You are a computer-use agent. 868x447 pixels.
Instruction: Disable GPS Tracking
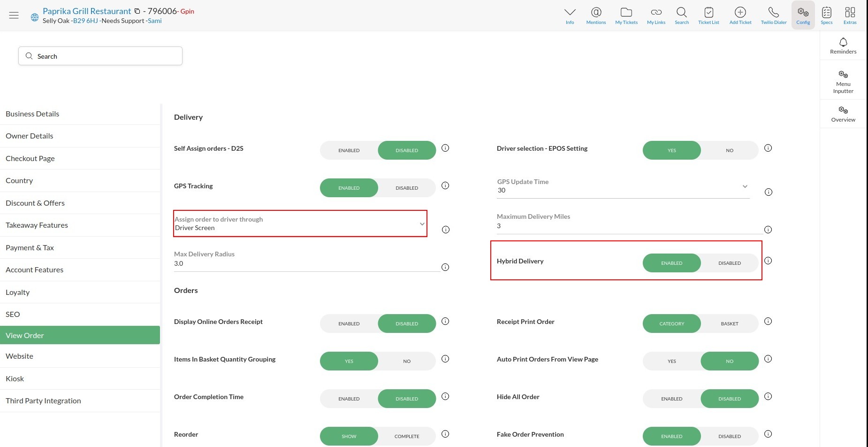click(407, 188)
